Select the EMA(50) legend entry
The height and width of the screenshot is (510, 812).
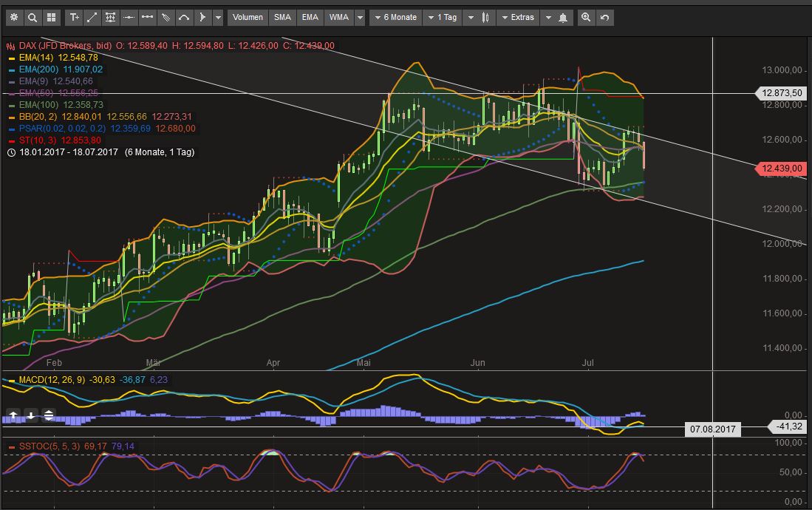pyautogui.click(x=58, y=93)
